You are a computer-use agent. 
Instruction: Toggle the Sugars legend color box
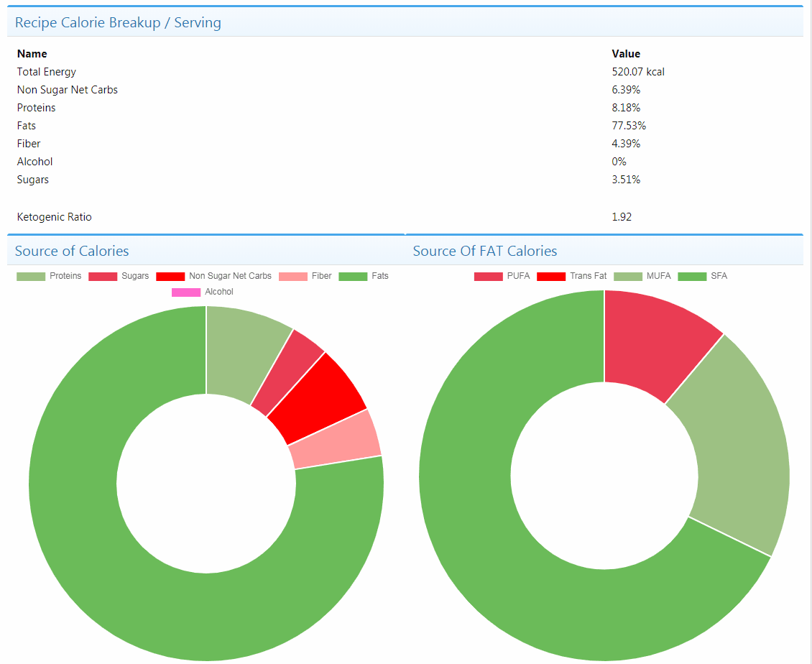point(103,277)
